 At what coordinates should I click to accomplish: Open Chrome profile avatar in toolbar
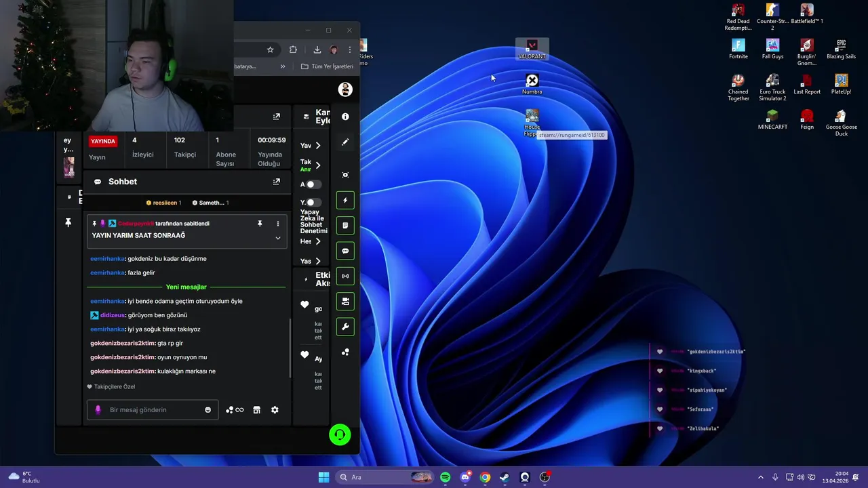(333, 49)
